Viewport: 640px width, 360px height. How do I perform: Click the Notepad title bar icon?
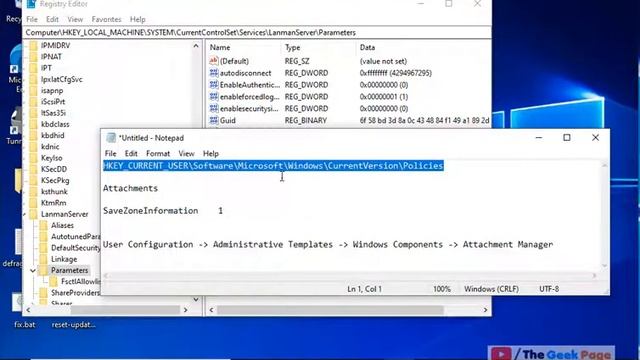(x=111, y=138)
